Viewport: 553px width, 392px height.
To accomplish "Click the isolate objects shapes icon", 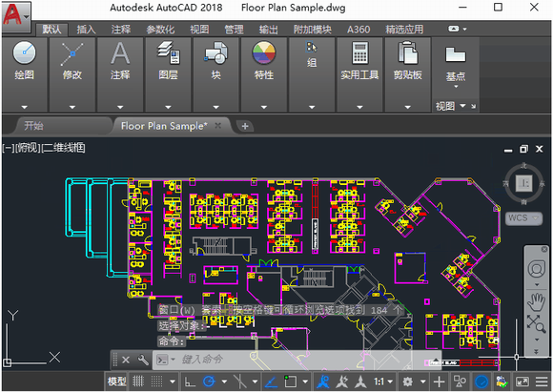I will (x=460, y=382).
